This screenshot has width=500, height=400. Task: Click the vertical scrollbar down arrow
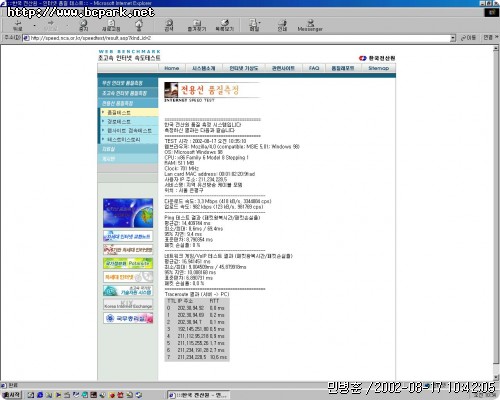(496, 377)
